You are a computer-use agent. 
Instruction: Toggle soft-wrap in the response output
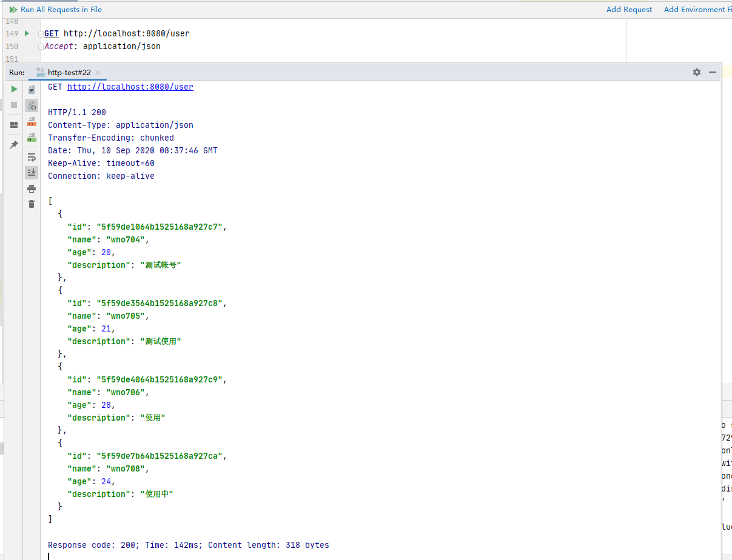coord(32,157)
